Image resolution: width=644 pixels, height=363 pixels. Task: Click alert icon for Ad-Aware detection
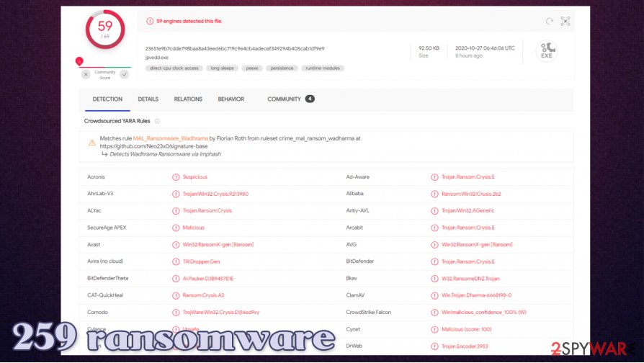[434, 177]
